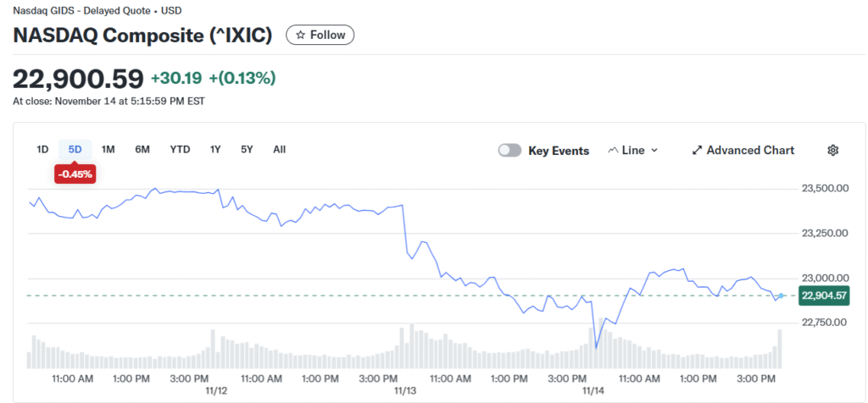Show year-to-date YTD chart range

pos(180,149)
